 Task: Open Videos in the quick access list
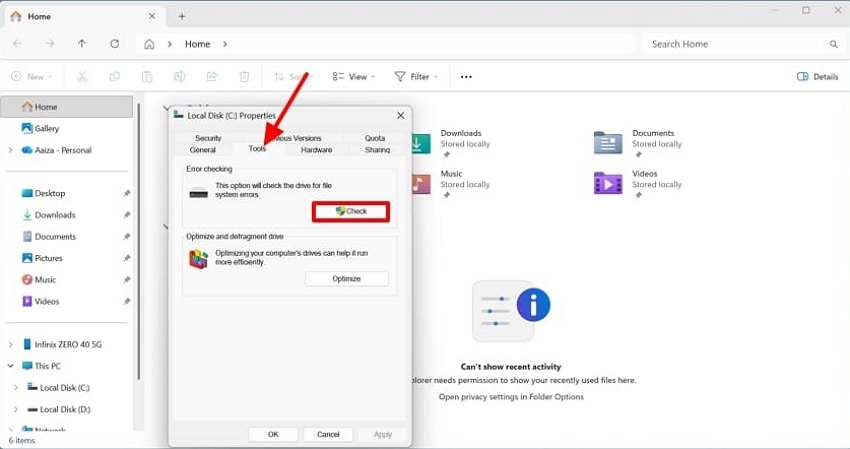pos(40,301)
